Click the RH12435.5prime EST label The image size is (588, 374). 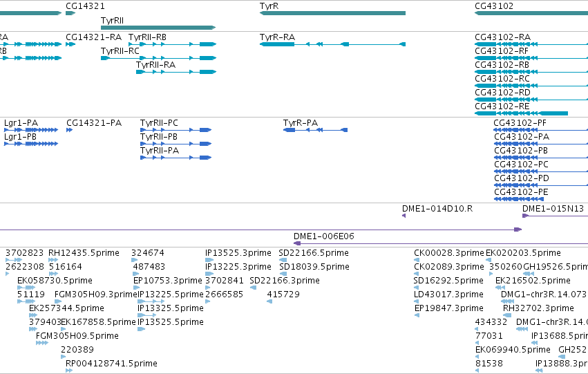tap(84, 253)
